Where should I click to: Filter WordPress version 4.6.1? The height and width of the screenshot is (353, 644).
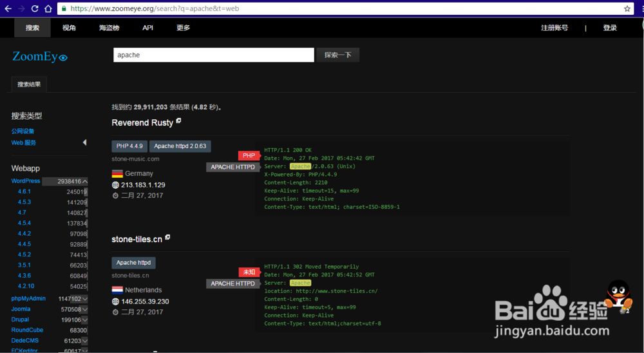click(24, 191)
